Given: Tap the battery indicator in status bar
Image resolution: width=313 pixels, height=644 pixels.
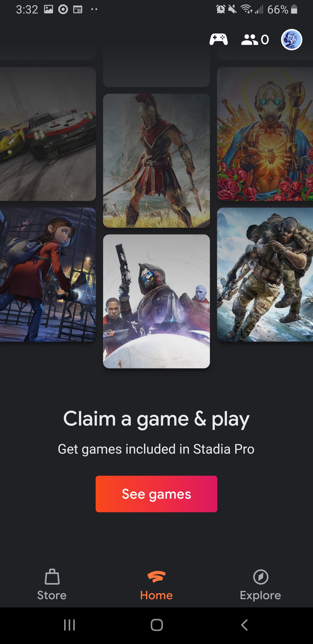Looking at the screenshot, I should click(294, 10).
